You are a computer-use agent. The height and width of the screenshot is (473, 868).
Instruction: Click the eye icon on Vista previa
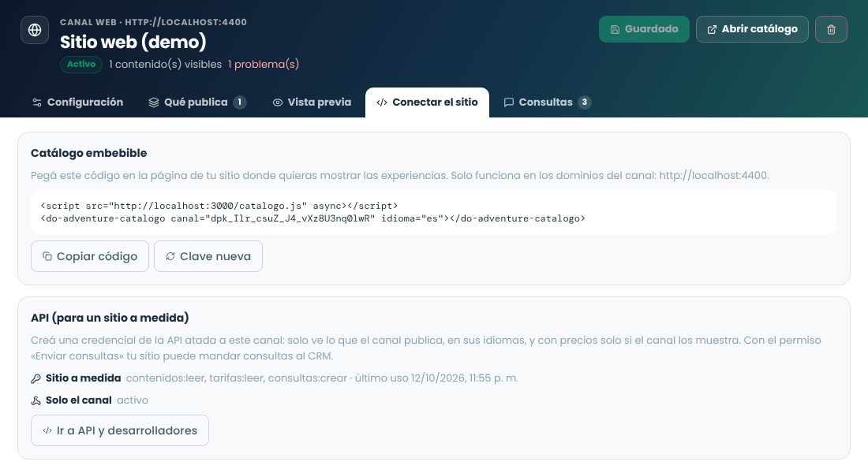277,102
